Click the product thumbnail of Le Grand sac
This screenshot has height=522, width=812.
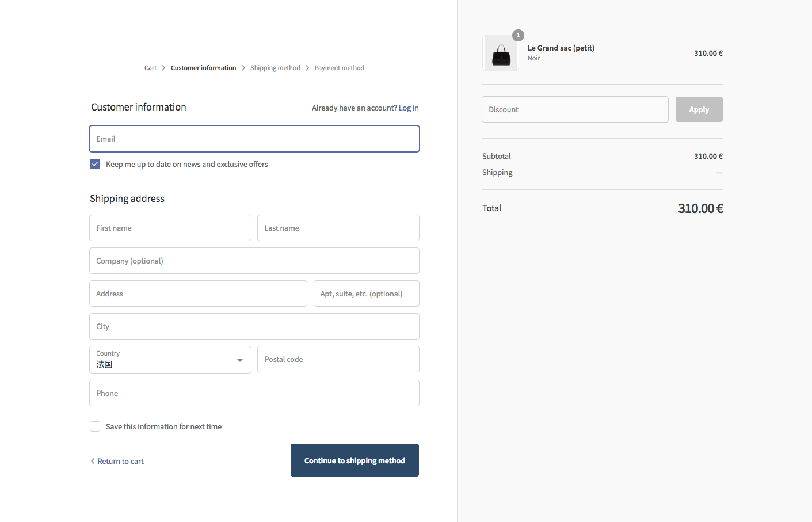500,52
